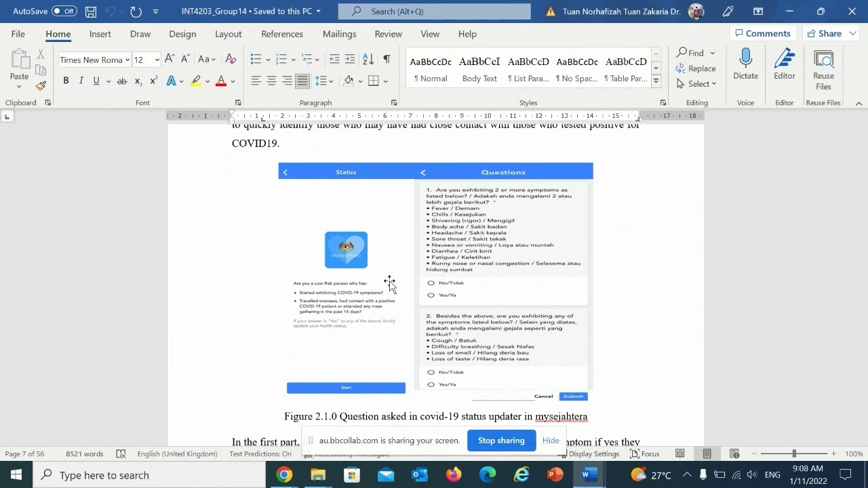Expand the Styles gallery
This screenshot has width=868, height=488.
coord(656,81)
